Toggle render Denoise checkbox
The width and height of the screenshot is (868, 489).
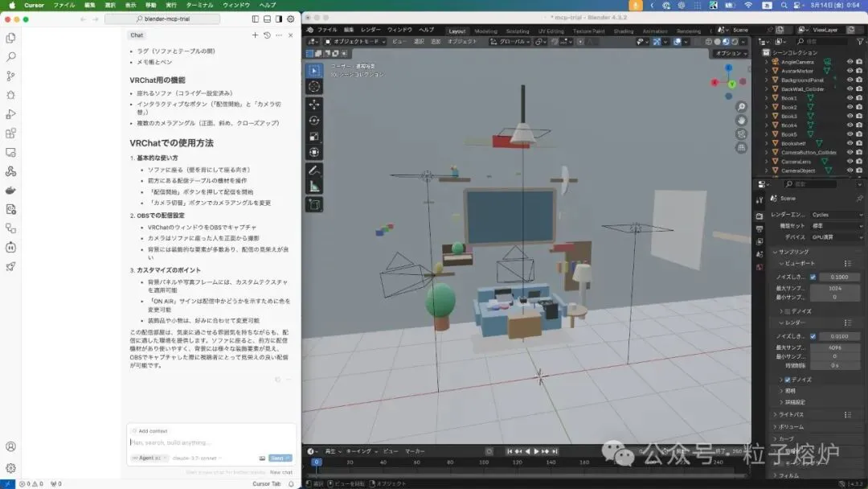(x=788, y=380)
